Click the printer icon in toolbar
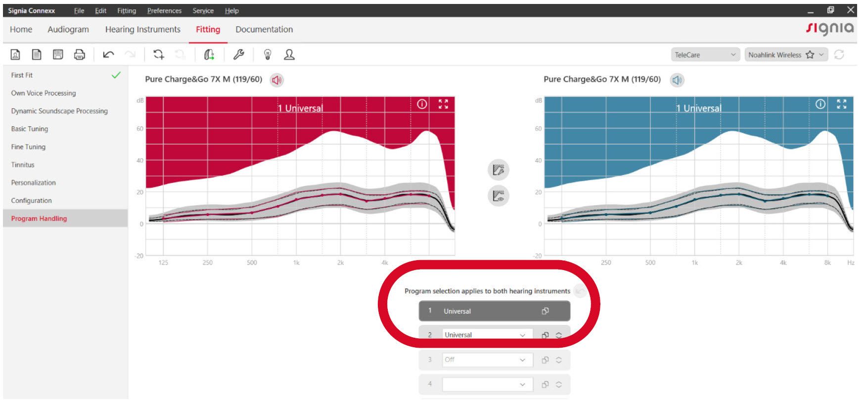Image resolution: width=868 pixels, height=407 pixels. [x=80, y=55]
